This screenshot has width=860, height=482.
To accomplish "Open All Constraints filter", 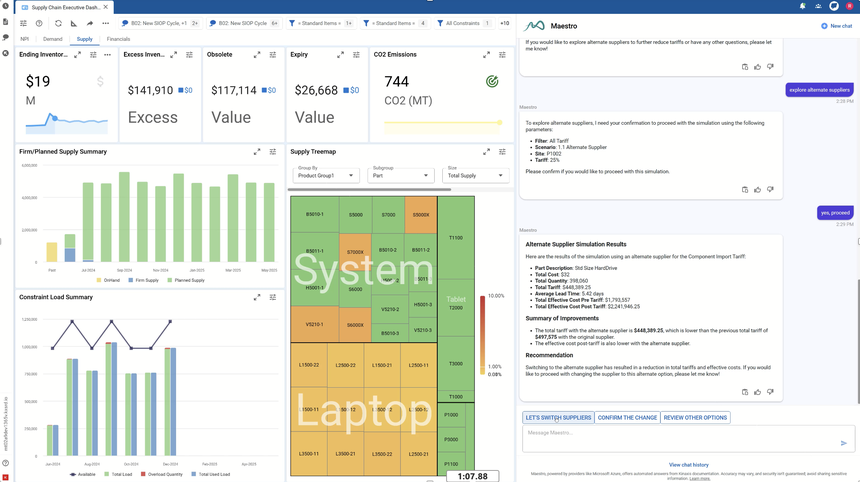I will point(464,24).
